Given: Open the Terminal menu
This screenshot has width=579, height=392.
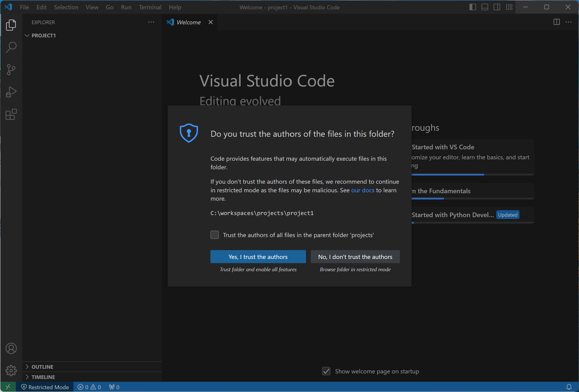Looking at the screenshot, I should (x=150, y=7).
